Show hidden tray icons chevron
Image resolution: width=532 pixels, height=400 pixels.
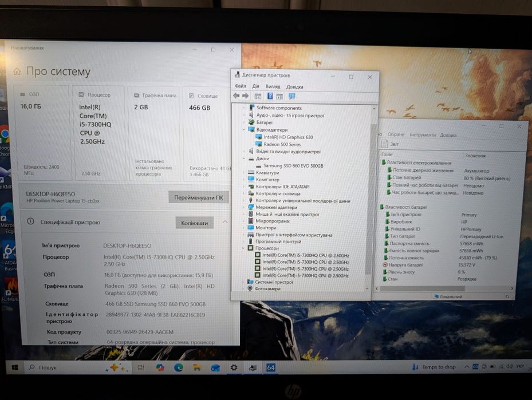467,367
